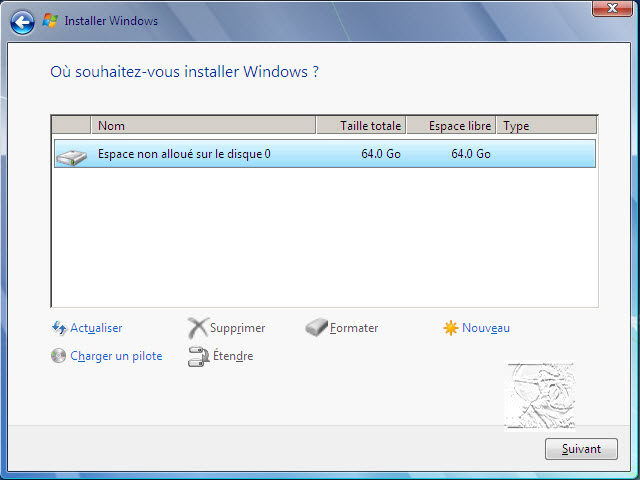The height and width of the screenshot is (480, 640).
Task: Open the Charger un pilote text link
Action: pos(116,356)
